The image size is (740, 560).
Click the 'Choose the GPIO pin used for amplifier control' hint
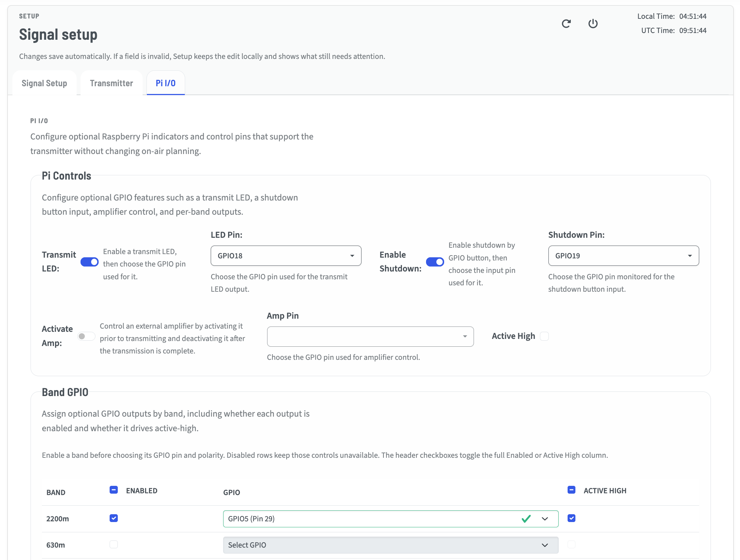[343, 357]
